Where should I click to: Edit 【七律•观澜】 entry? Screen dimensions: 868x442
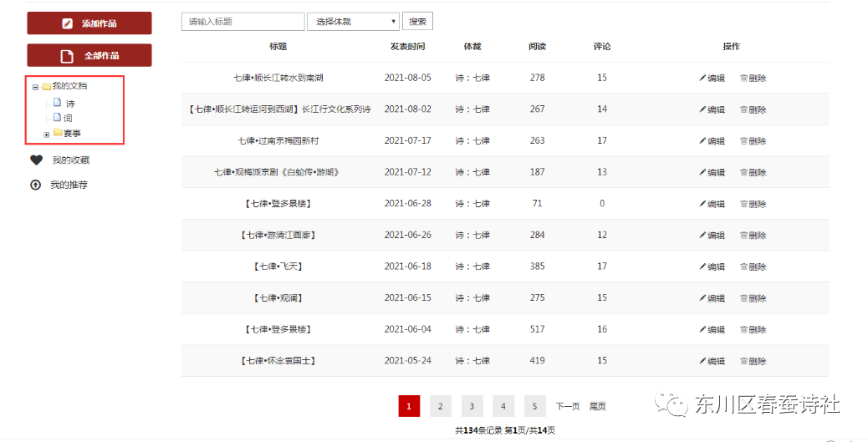point(712,298)
